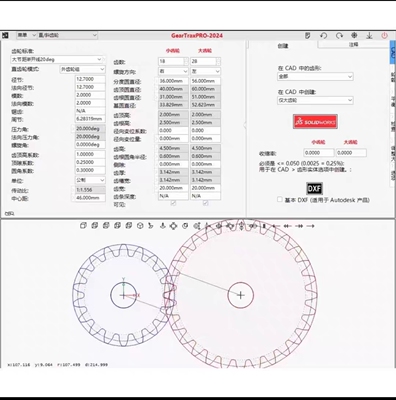Click the panel splitter collapse arrow

pos(245,125)
